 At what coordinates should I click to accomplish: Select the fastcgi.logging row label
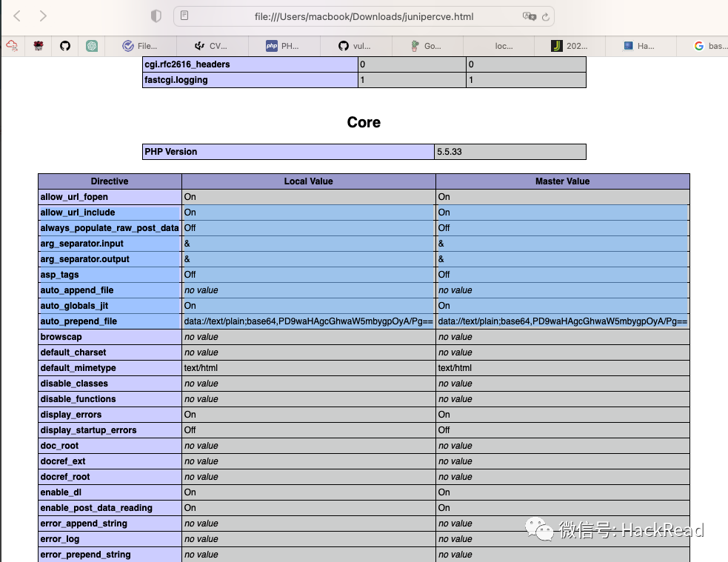pos(176,80)
